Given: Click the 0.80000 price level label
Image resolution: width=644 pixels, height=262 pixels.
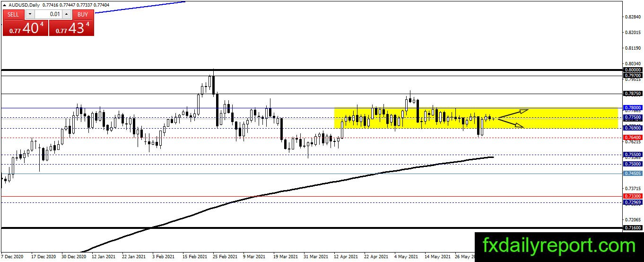Looking at the screenshot, I should [x=632, y=70].
